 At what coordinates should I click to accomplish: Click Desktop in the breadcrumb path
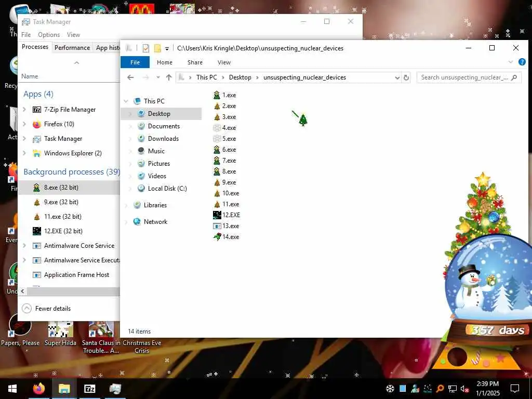click(240, 77)
